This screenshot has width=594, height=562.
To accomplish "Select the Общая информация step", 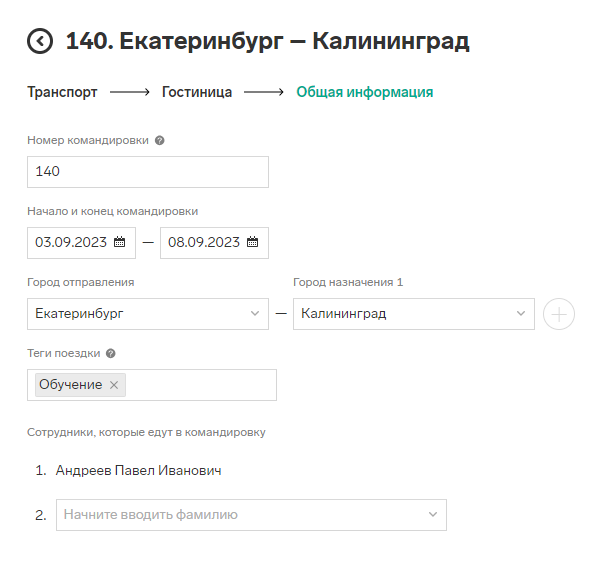I will [364, 92].
